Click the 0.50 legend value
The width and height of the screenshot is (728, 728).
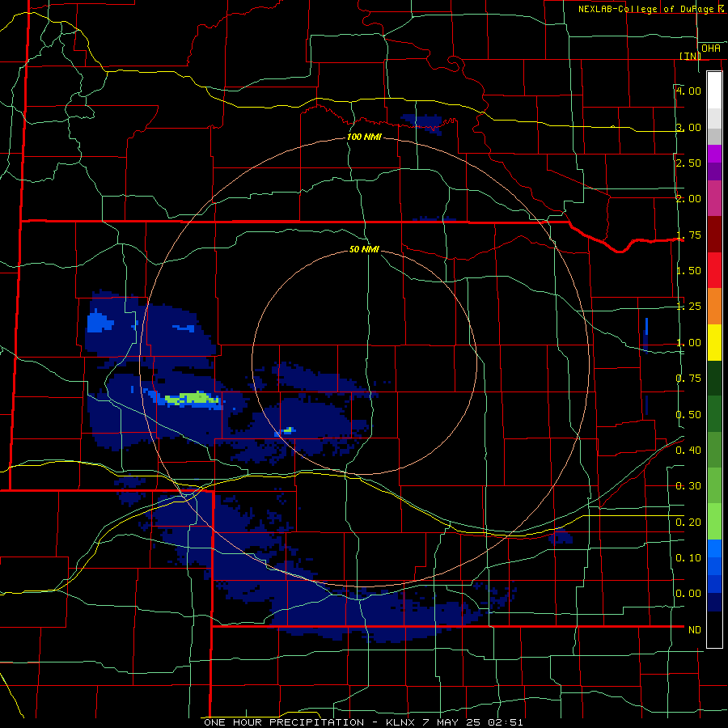pos(688,415)
